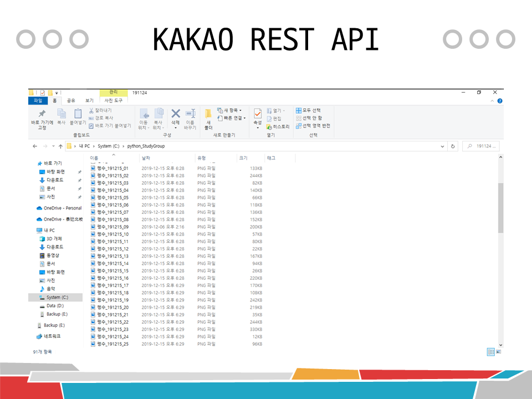Open the recent locations chevron
The image size is (532, 399).
pyautogui.click(x=53, y=146)
